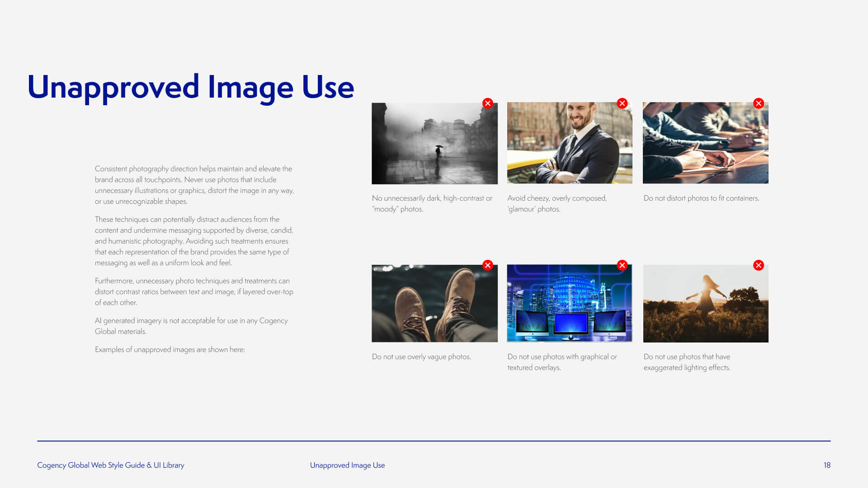Click the page number 18 in the footer

coord(827,465)
